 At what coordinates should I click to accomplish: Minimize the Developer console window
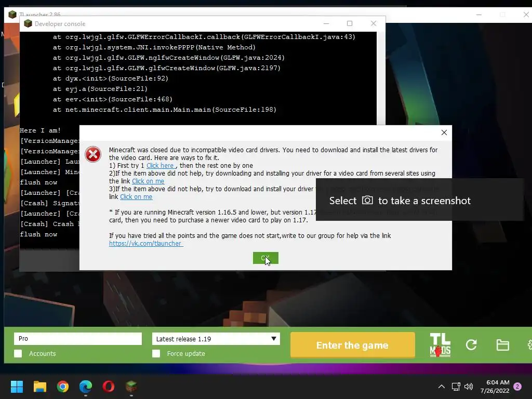pyautogui.click(x=326, y=23)
